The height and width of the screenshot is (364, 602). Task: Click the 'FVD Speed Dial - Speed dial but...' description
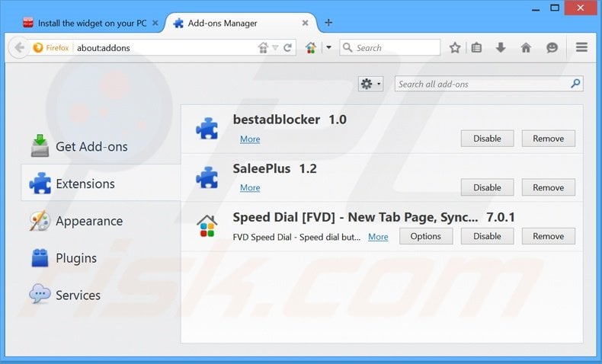pyautogui.click(x=296, y=237)
